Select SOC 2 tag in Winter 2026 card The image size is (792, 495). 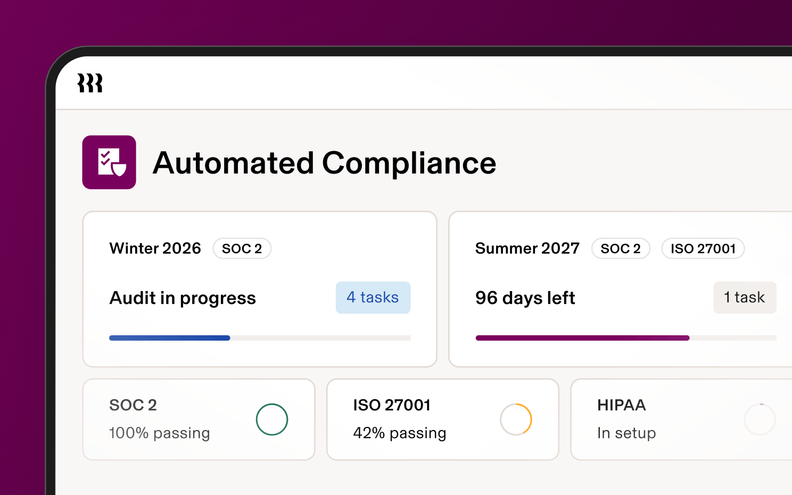tap(242, 249)
